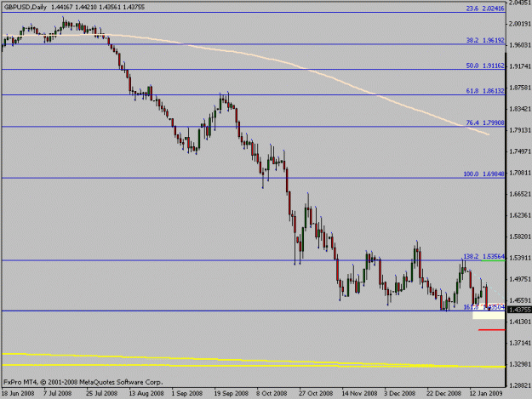Click the 19 Sep 2008 date label
The image size is (532, 399).
[231, 393]
